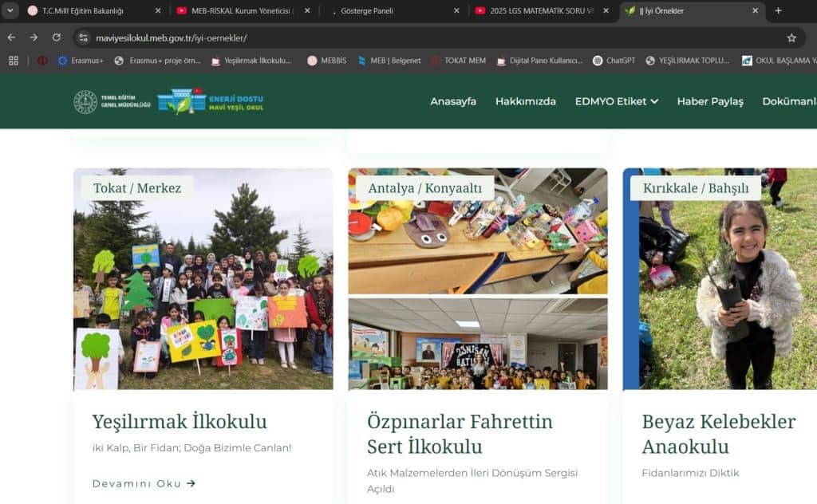
Task: Reload the page with refresh icon
Action: tap(56, 37)
